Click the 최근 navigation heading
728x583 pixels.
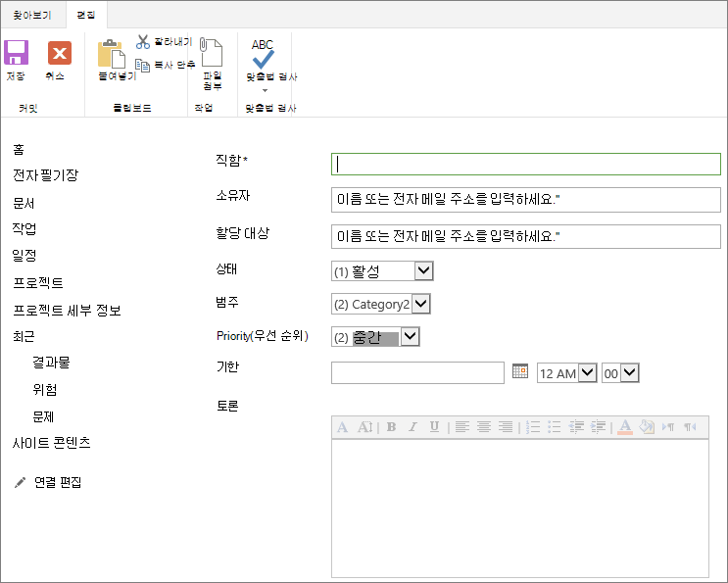tap(24, 336)
